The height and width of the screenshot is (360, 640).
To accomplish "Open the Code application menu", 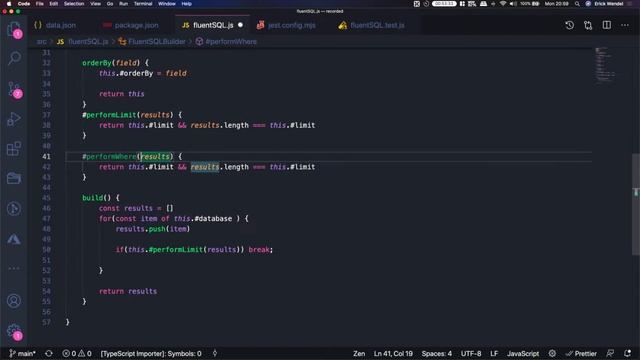I will [x=24, y=4].
